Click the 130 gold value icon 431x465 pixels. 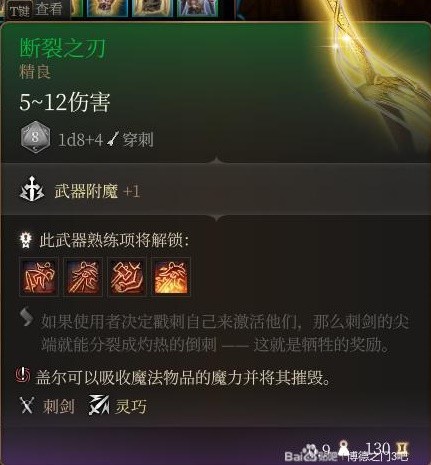click(401, 449)
